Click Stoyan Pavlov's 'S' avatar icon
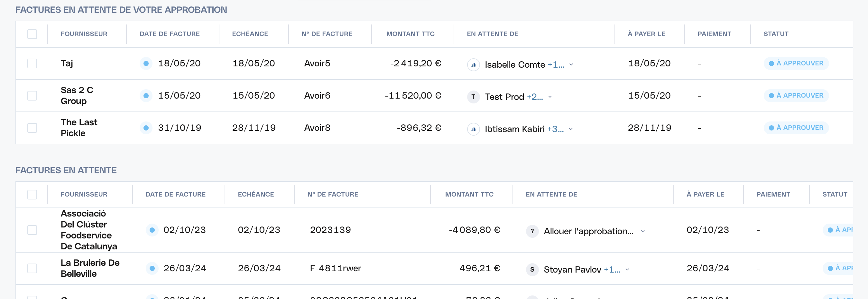This screenshot has width=868, height=299. pos(532,269)
